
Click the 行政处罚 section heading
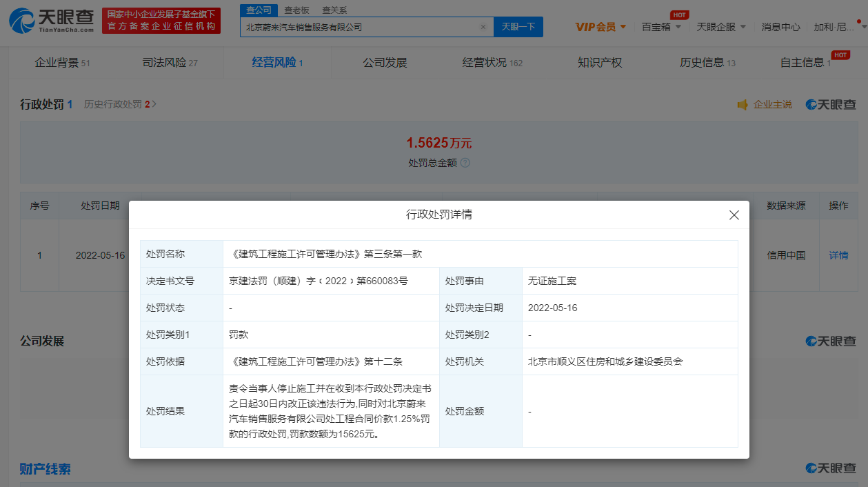click(46, 104)
